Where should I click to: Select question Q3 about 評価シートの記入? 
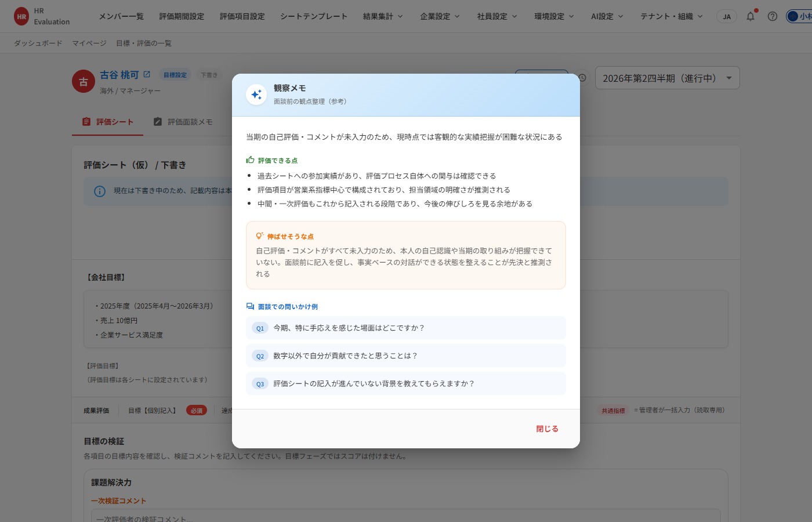click(x=406, y=383)
